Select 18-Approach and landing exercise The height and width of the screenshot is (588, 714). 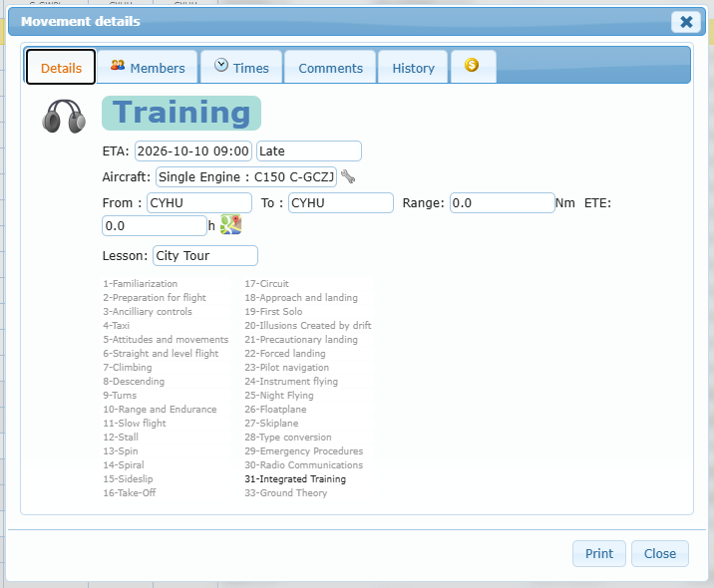pyautogui.click(x=301, y=298)
